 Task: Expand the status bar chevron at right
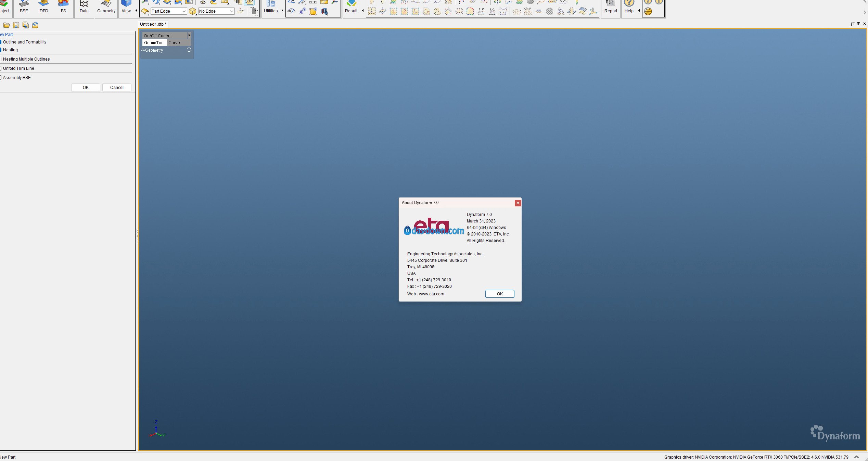[x=857, y=457]
